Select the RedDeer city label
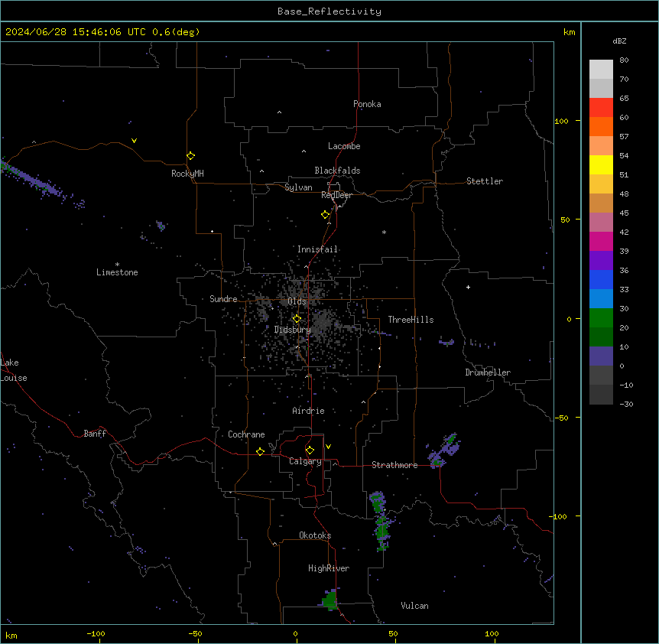 tap(336, 195)
